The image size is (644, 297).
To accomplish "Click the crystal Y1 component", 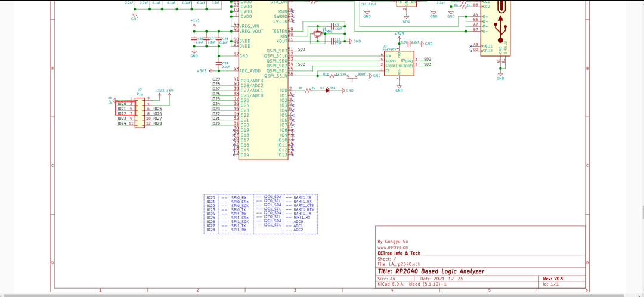I will point(317,35).
